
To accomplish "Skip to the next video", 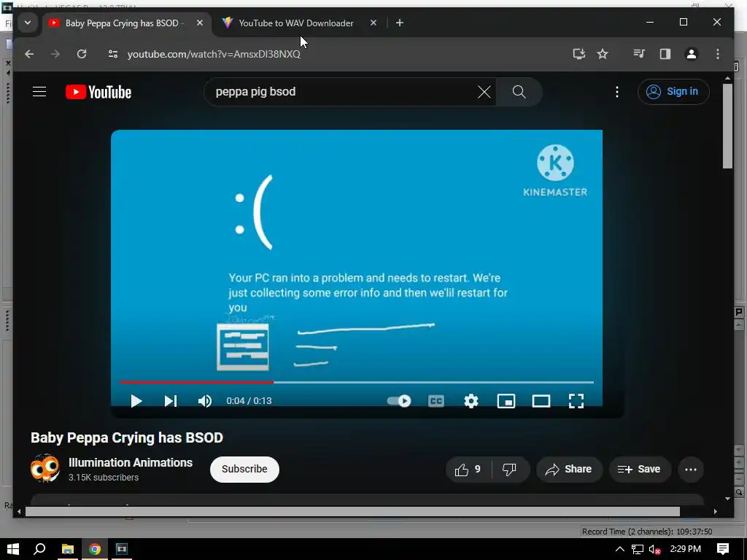I will (171, 401).
